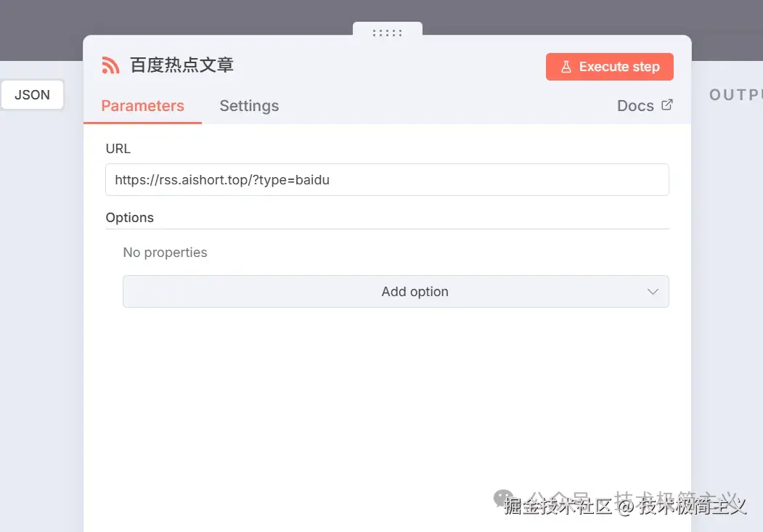Click the Options section label
The width and height of the screenshot is (763, 532).
129,217
